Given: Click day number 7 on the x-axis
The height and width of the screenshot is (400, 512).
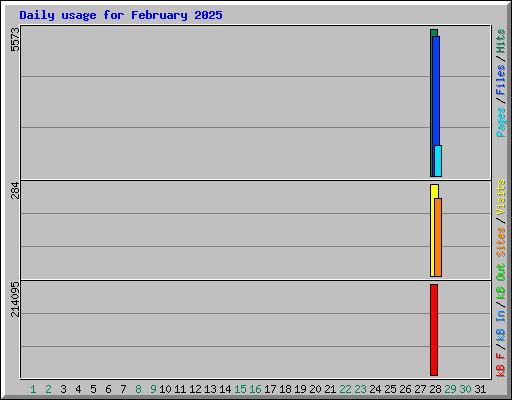Looking at the screenshot, I should [123, 389].
